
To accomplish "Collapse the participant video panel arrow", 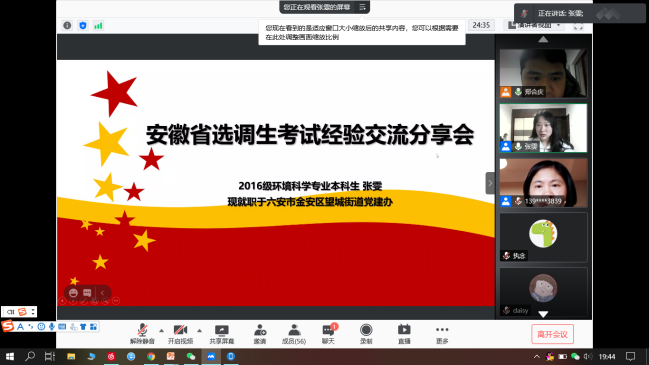I will (490, 183).
